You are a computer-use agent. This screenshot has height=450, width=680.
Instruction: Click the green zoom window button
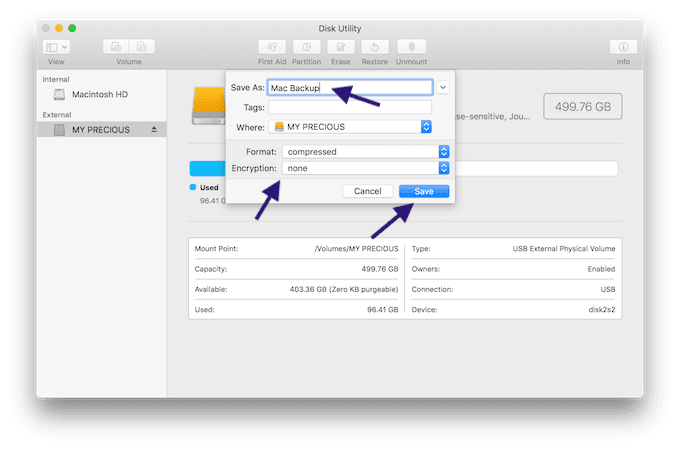click(x=72, y=29)
